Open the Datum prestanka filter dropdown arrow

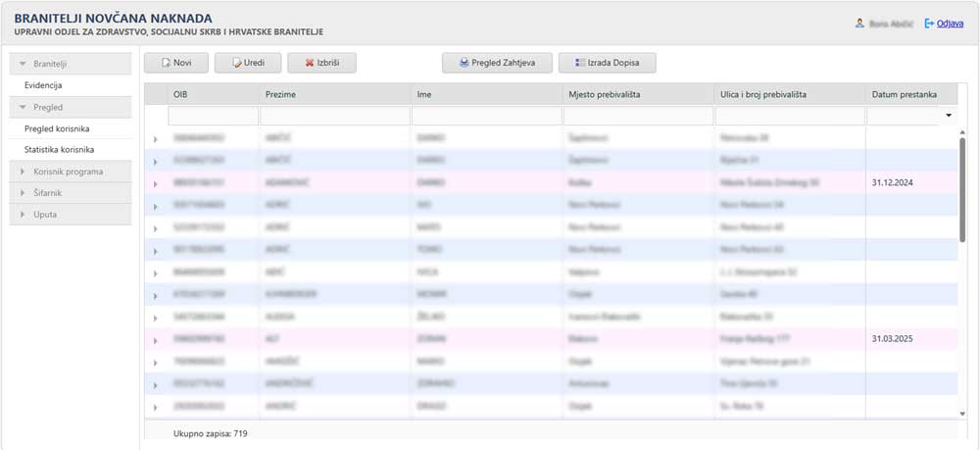click(949, 116)
